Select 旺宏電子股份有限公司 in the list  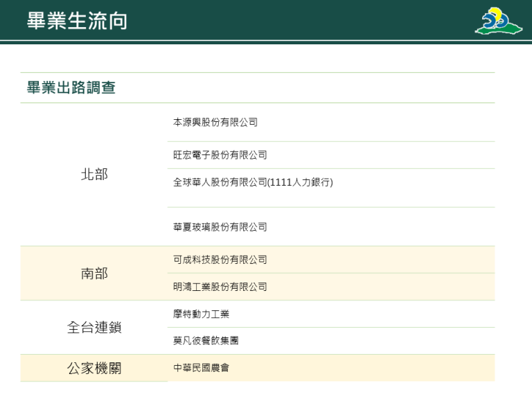click(x=220, y=155)
